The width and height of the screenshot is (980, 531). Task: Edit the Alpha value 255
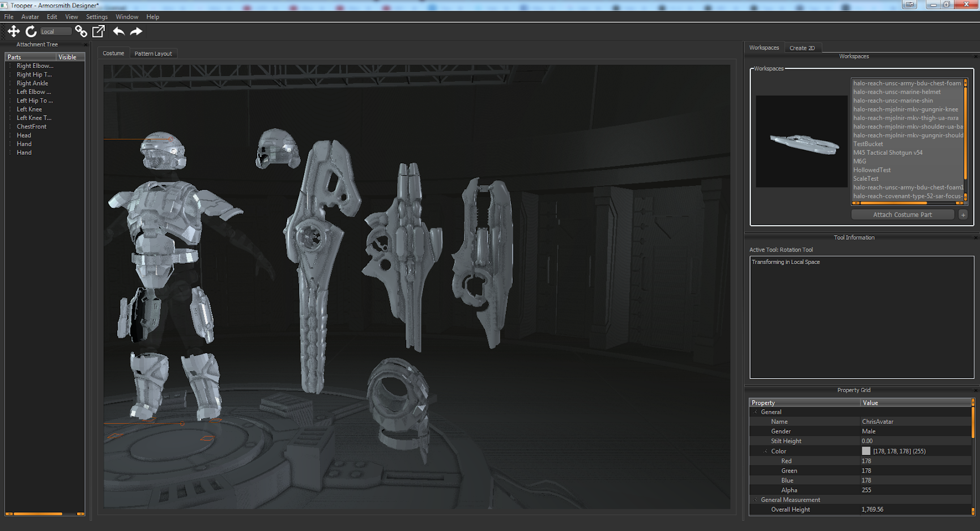(x=915, y=490)
